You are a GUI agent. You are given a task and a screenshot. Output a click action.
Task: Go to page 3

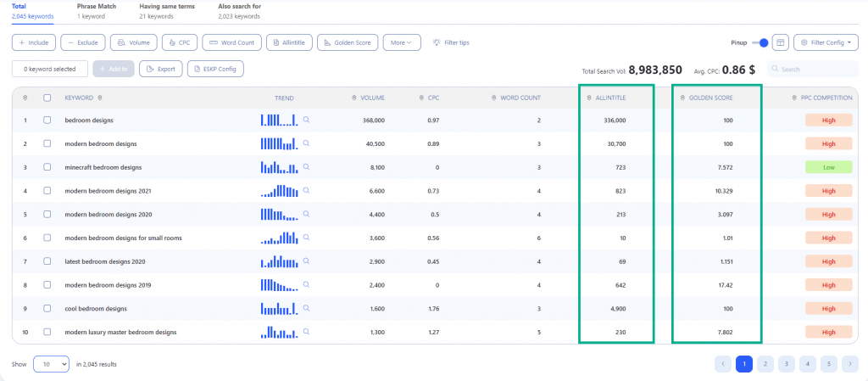[786, 364]
